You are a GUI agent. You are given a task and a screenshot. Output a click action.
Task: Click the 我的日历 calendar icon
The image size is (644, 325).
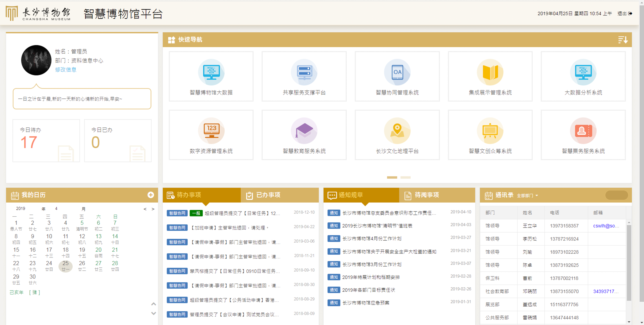(x=15, y=195)
